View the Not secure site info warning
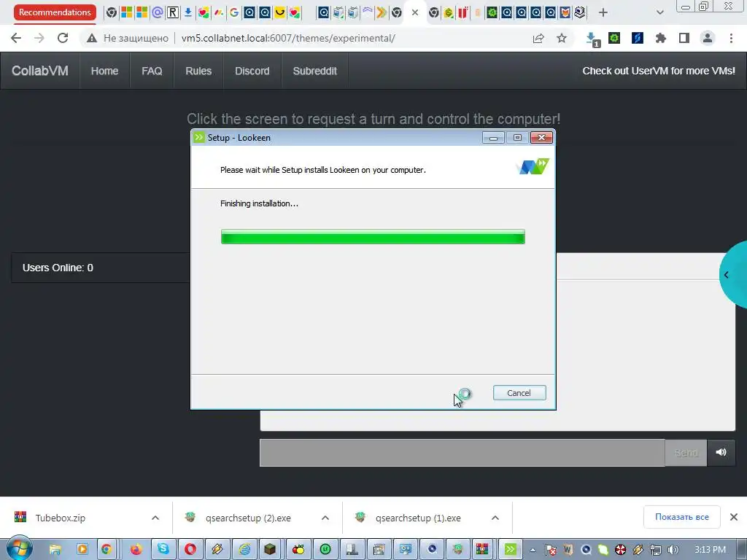 [x=127, y=38]
